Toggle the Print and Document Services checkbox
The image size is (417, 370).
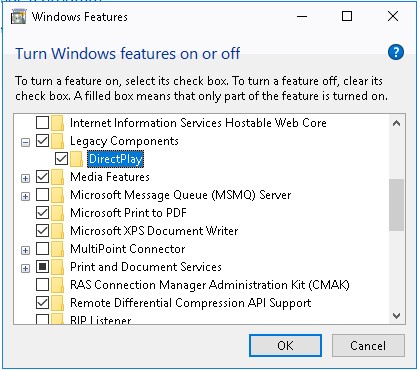pos(42,267)
